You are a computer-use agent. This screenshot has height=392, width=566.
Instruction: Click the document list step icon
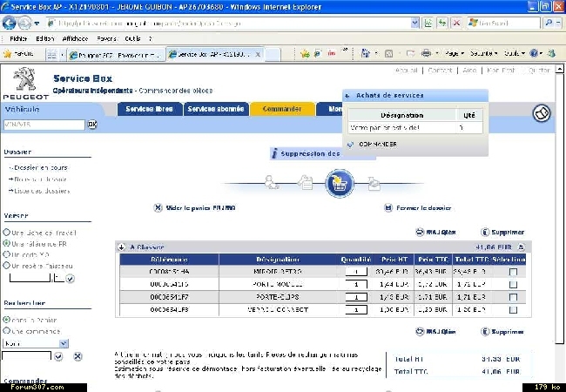click(306, 182)
